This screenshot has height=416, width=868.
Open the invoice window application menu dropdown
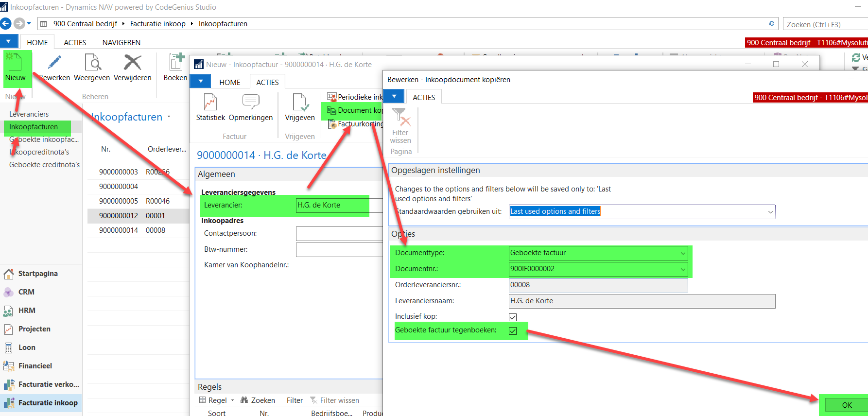pos(200,81)
